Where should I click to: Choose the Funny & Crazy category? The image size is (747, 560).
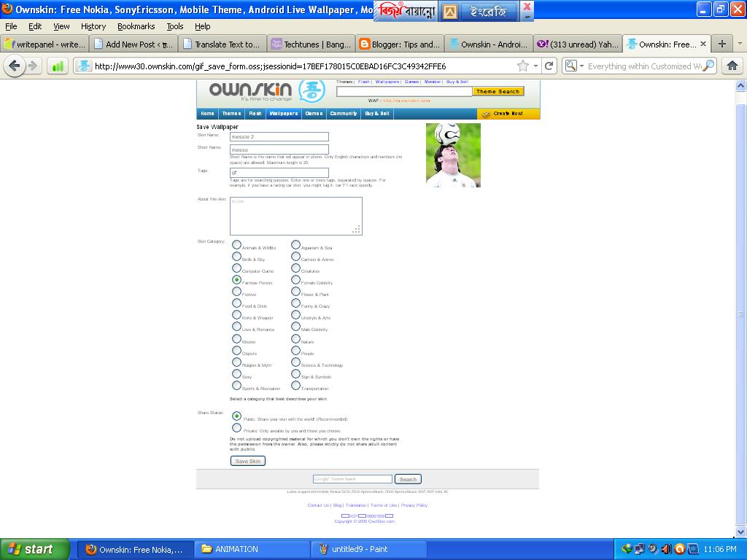point(295,303)
